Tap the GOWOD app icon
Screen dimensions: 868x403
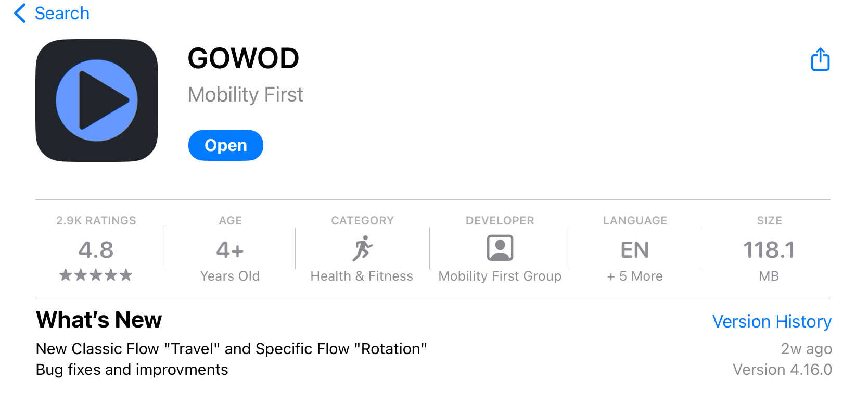click(97, 100)
